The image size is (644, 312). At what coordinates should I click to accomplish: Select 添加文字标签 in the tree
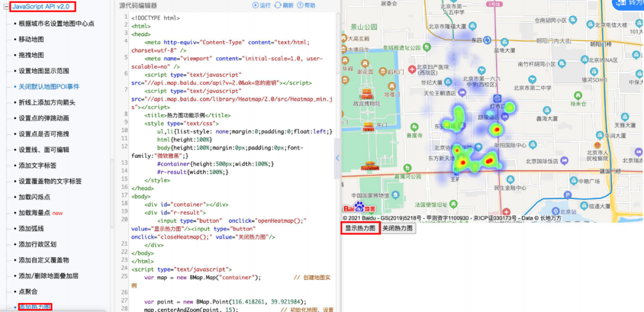pos(38,166)
